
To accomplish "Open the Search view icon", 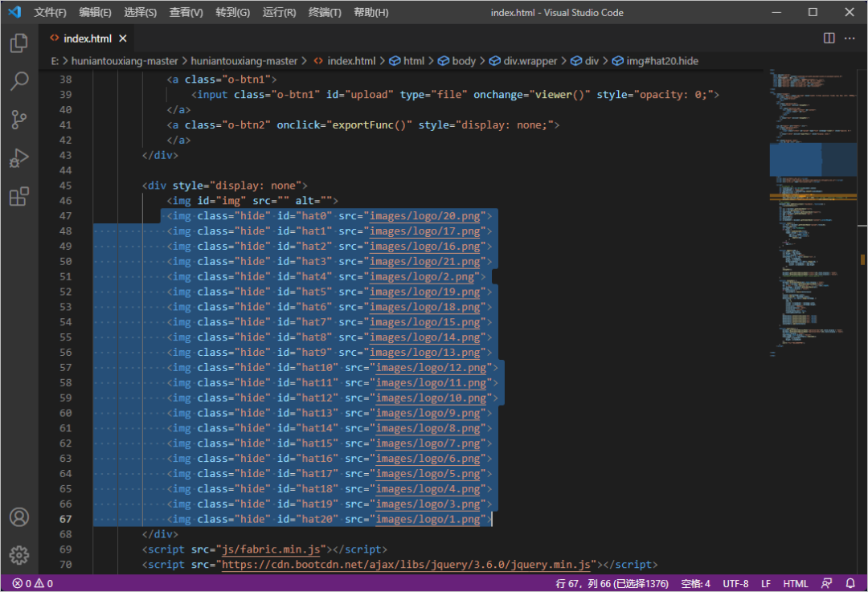I will (x=19, y=81).
